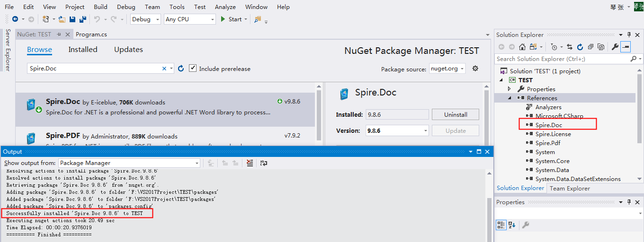Screen dimensions: 644x242
Task: Click the Start debugging button
Action: (231, 19)
